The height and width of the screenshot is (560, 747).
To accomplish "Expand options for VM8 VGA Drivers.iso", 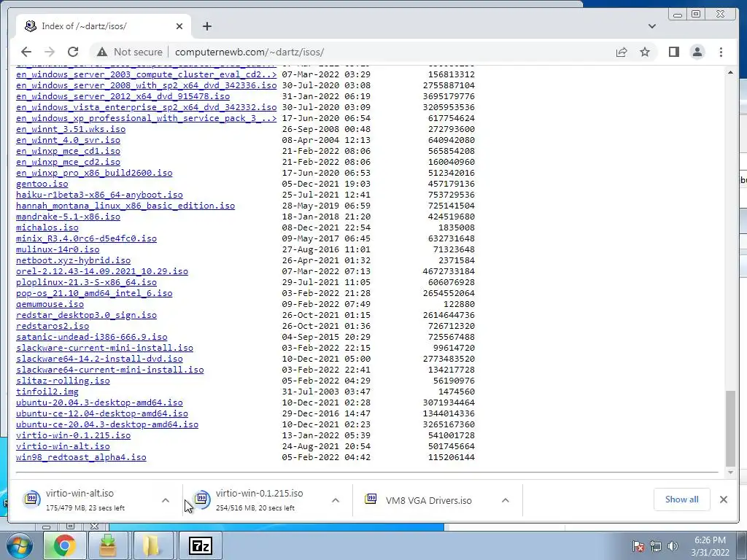I will pyautogui.click(x=506, y=500).
